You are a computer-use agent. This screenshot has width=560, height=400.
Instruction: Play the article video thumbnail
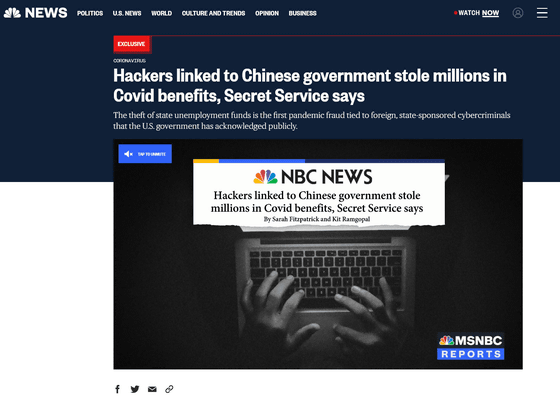[318, 254]
